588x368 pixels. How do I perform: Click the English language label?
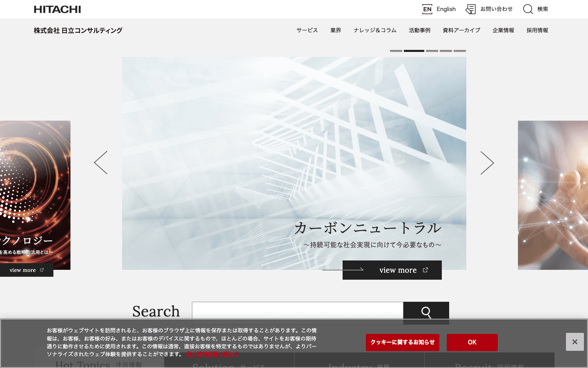tap(446, 9)
